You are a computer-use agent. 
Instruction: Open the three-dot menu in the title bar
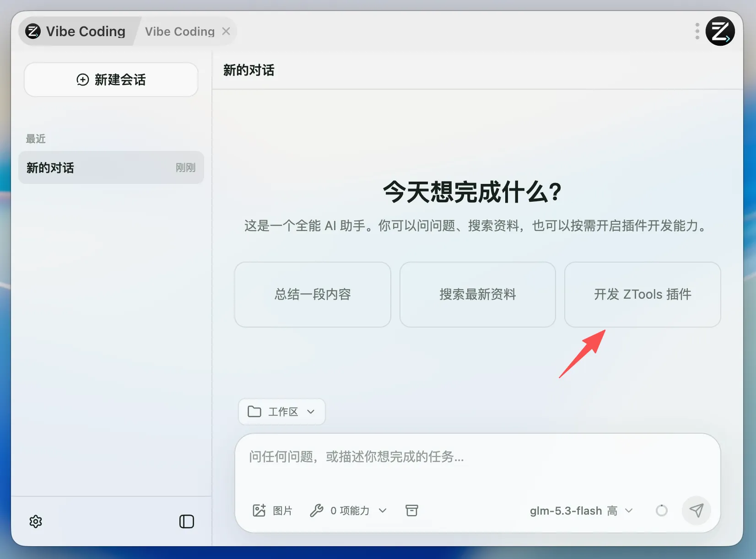point(697,31)
